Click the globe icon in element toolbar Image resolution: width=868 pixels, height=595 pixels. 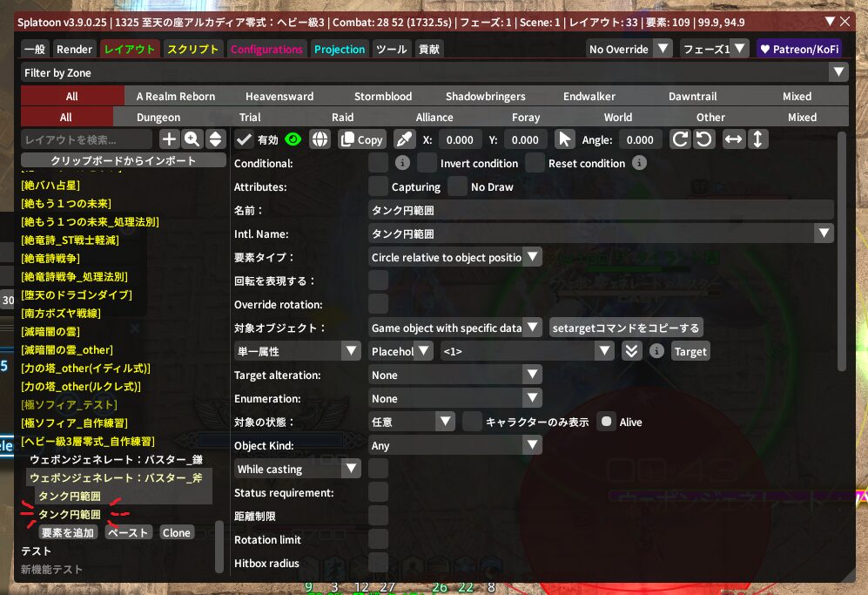tap(320, 139)
